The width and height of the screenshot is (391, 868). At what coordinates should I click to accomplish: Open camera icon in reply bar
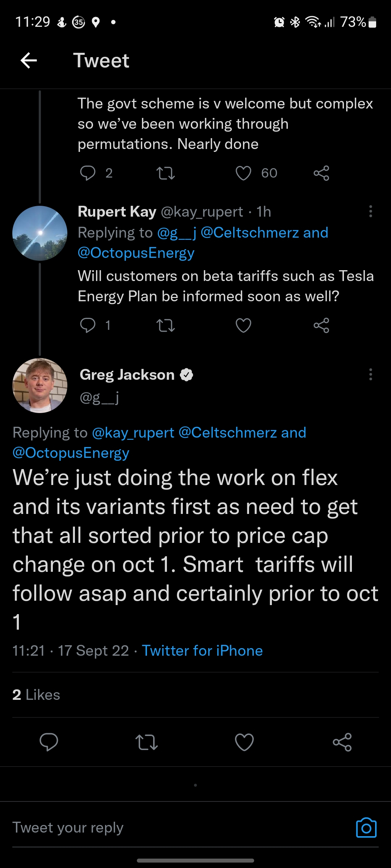click(366, 827)
